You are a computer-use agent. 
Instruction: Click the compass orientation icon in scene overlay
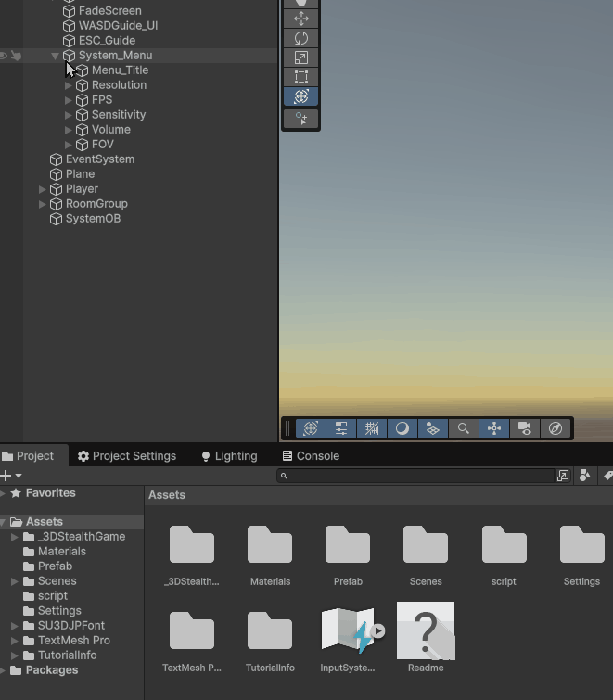pos(555,428)
